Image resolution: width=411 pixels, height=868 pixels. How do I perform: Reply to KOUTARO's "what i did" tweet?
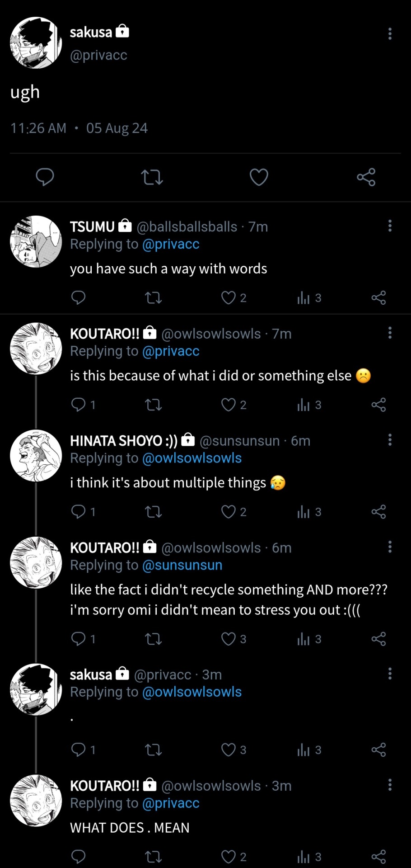pos(79,404)
